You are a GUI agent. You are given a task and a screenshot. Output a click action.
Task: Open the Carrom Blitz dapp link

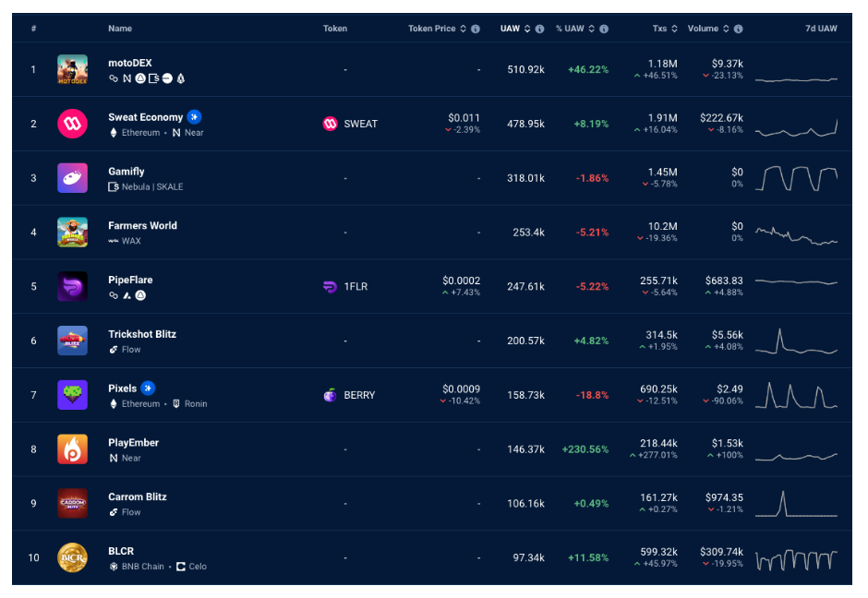click(138, 496)
